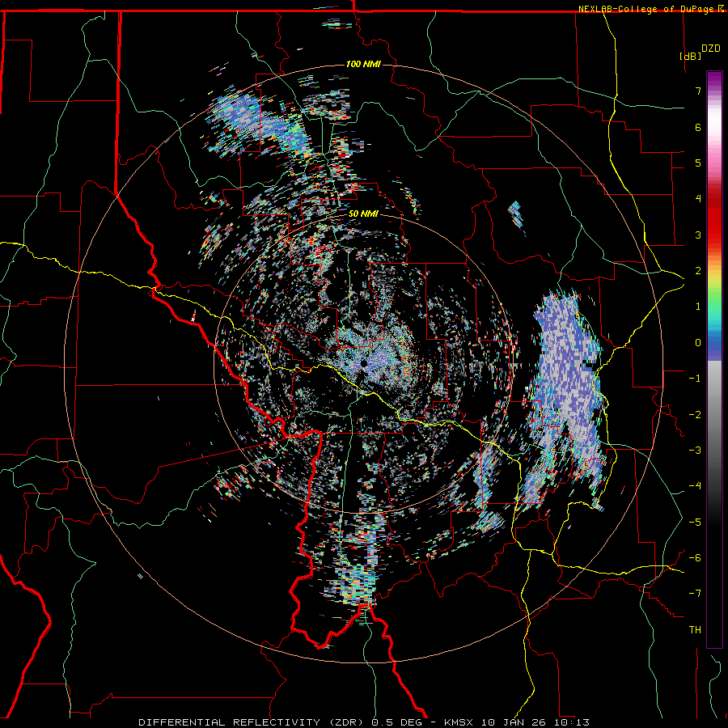Click the -5 value on color scale
728x728 pixels.
pyautogui.click(x=695, y=523)
